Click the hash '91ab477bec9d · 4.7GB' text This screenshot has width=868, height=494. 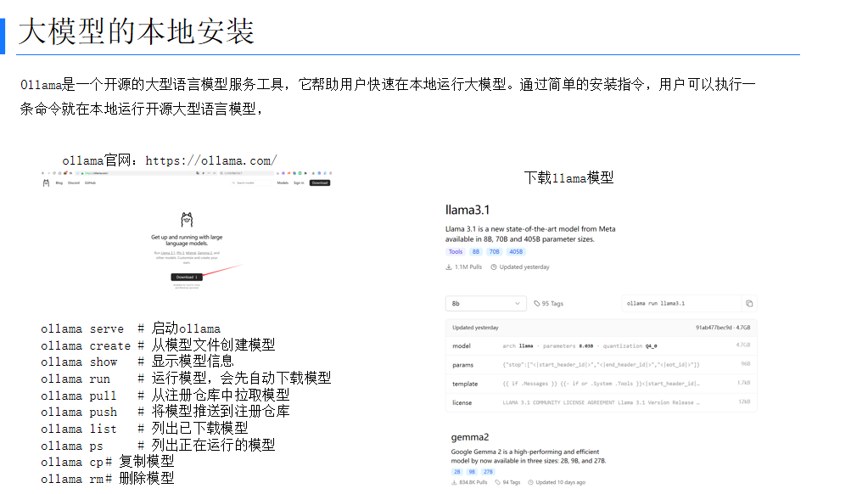click(723, 328)
